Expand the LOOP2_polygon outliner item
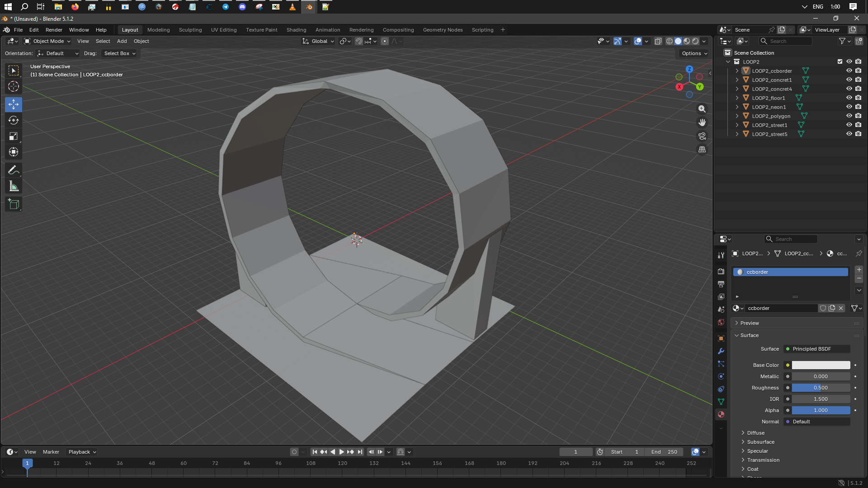This screenshot has height=488, width=868. coord(737,116)
